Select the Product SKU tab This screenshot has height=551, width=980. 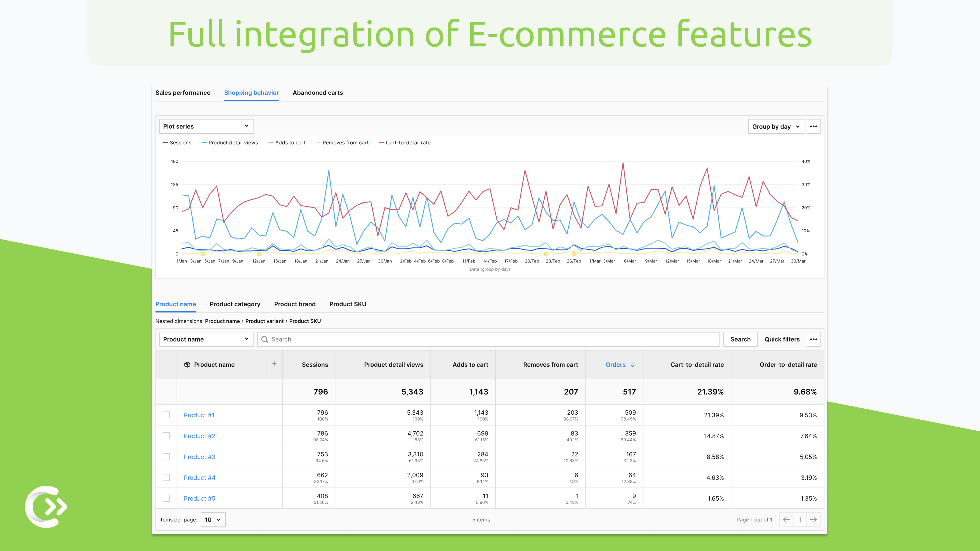[x=348, y=304]
